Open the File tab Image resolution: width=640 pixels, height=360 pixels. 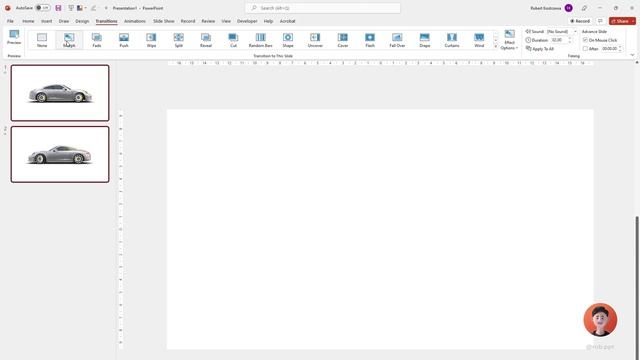pyautogui.click(x=10, y=21)
